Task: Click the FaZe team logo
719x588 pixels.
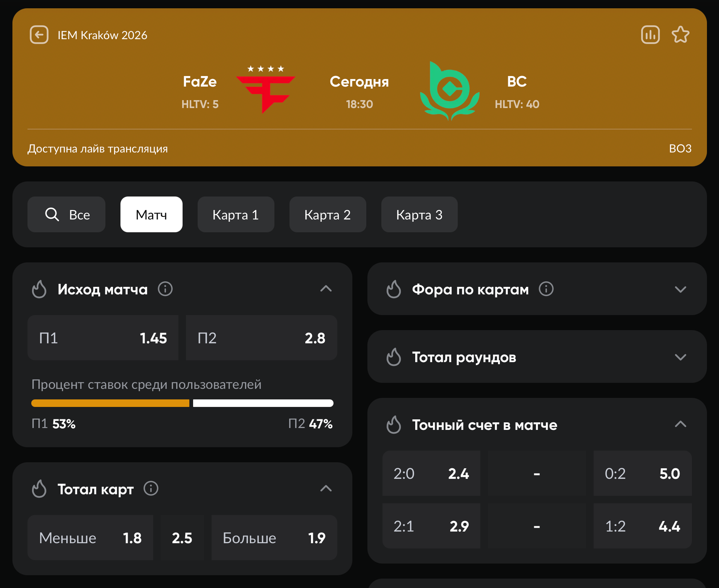Action: 265,90
